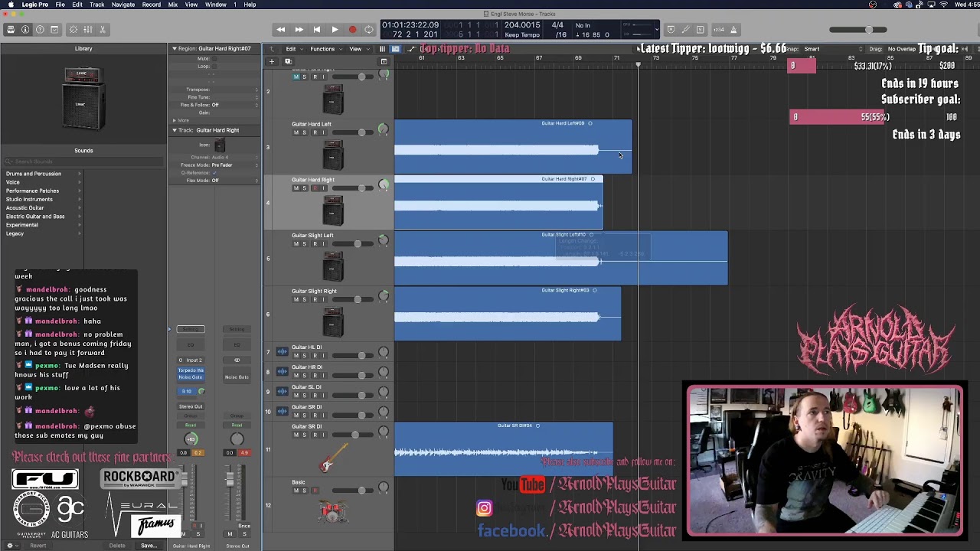Click the Revert button in Library
This screenshot has height=551, width=980.
(x=38, y=546)
